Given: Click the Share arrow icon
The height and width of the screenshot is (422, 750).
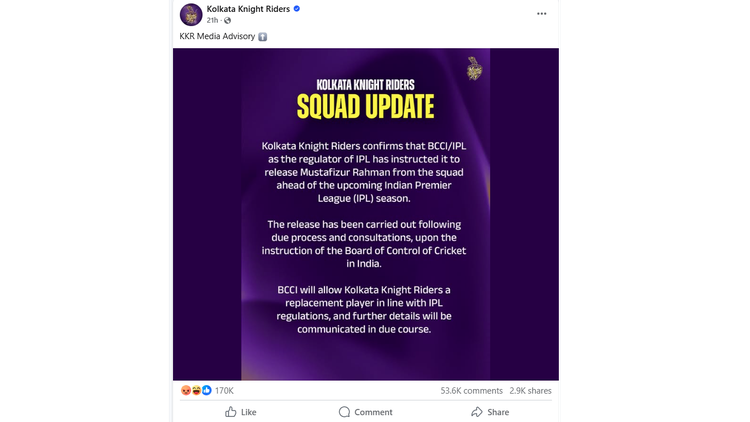Looking at the screenshot, I should click(477, 412).
